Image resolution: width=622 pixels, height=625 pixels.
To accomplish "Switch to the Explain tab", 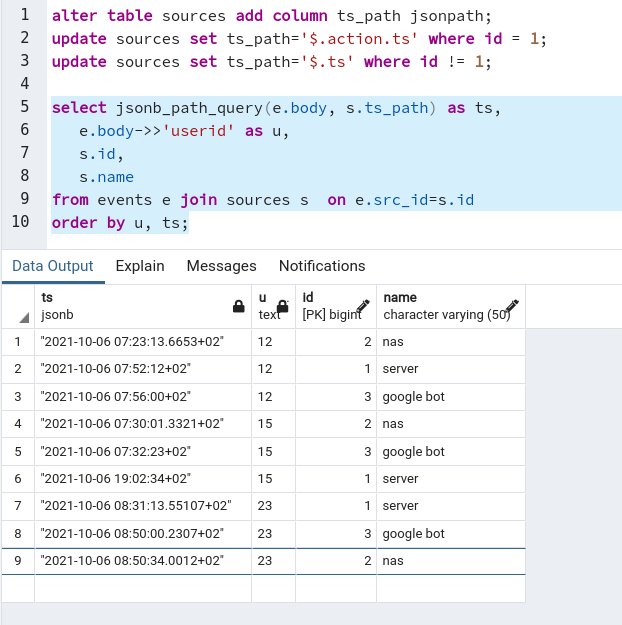I will coord(140,266).
